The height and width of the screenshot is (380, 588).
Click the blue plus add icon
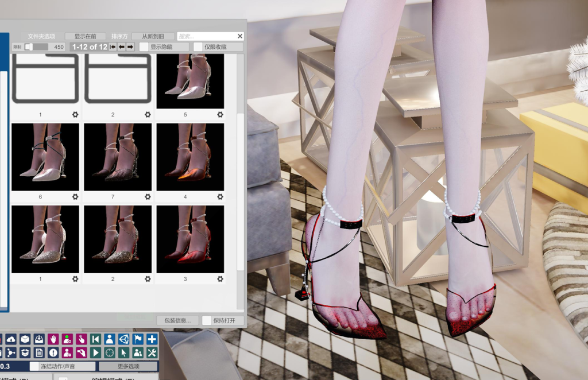point(152,339)
